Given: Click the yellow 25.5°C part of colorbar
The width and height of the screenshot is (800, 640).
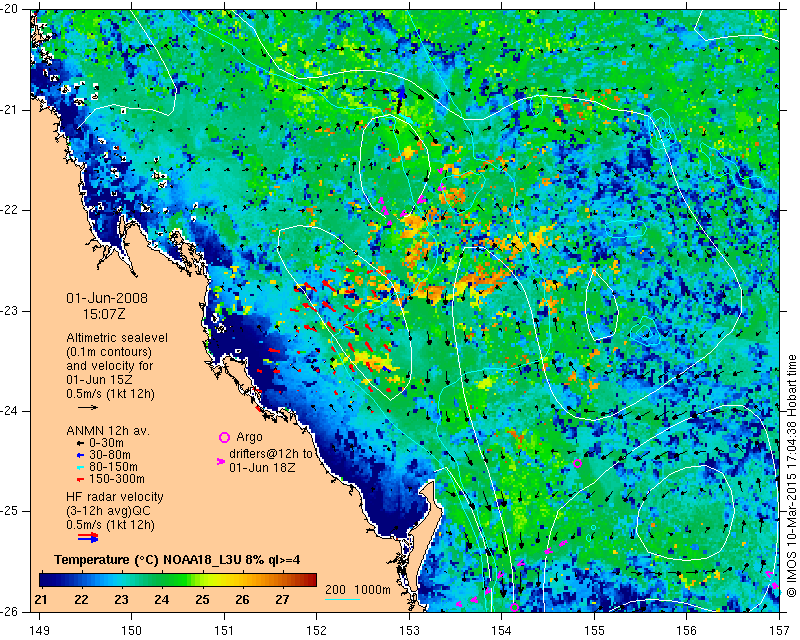Looking at the screenshot, I should tap(222, 580).
